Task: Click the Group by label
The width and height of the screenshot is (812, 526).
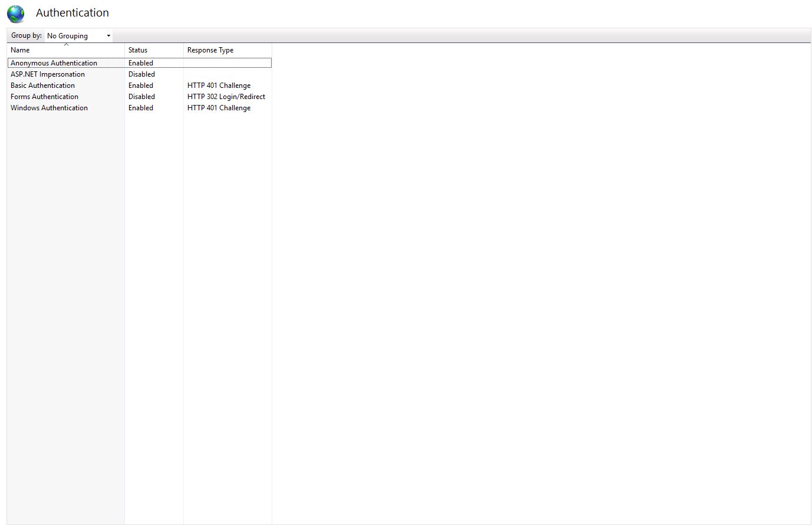Action: (27, 35)
